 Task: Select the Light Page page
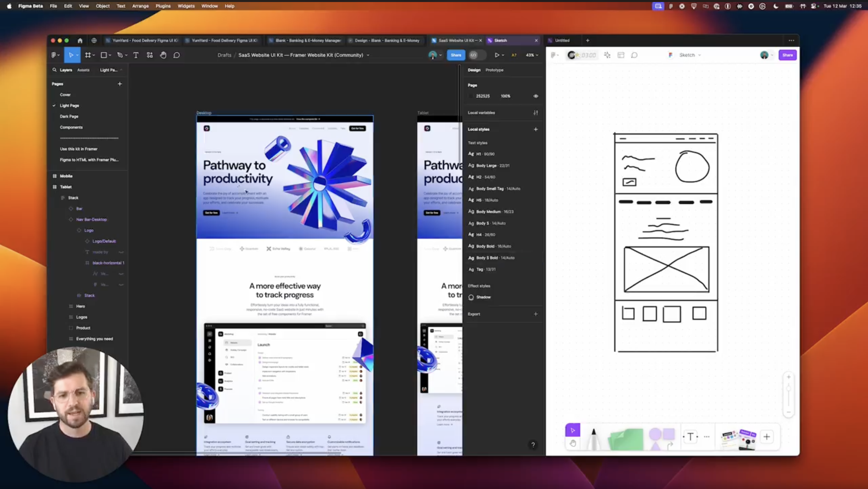[x=69, y=105]
